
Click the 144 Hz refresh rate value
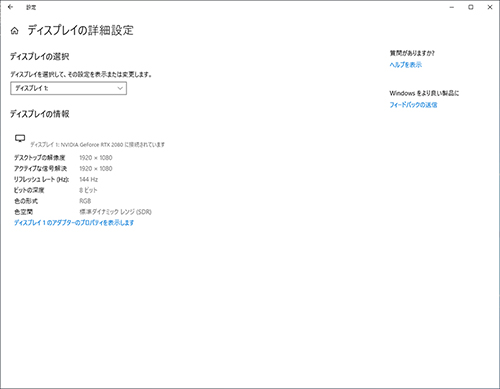pyautogui.click(x=88, y=179)
